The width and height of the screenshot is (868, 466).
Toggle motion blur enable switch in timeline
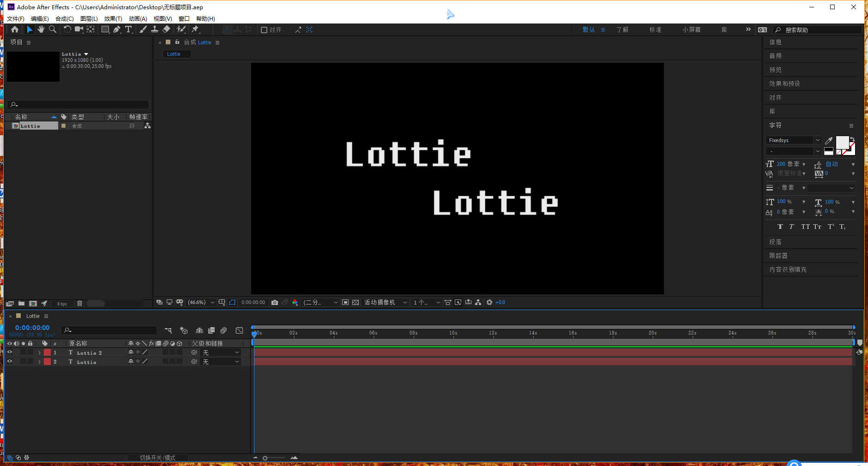click(x=223, y=330)
